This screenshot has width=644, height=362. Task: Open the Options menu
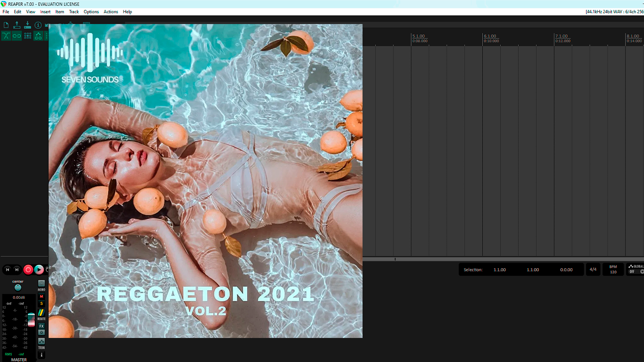tap(91, 12)
